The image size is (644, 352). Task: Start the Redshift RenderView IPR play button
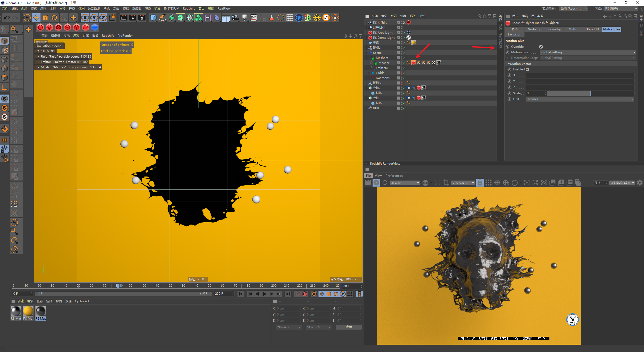tap(376, 183)
